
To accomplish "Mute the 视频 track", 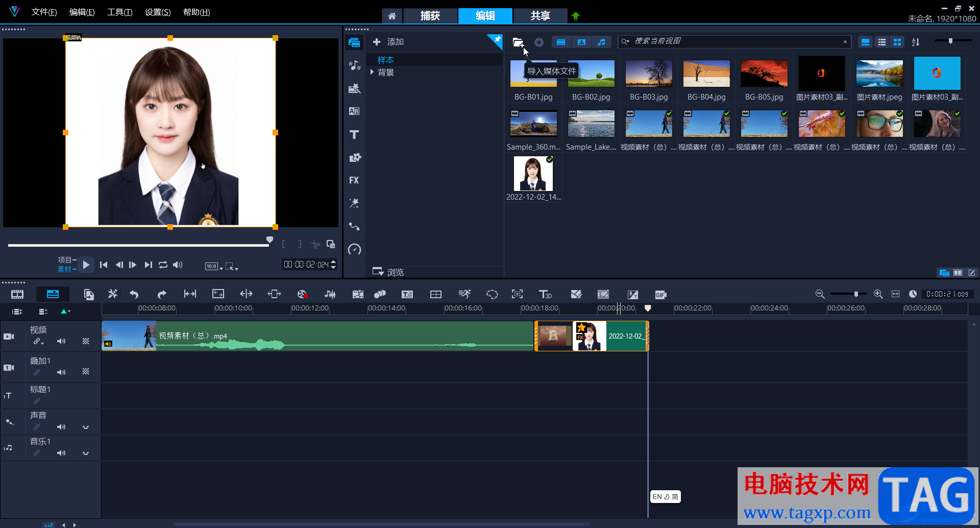I will point(61,341).
